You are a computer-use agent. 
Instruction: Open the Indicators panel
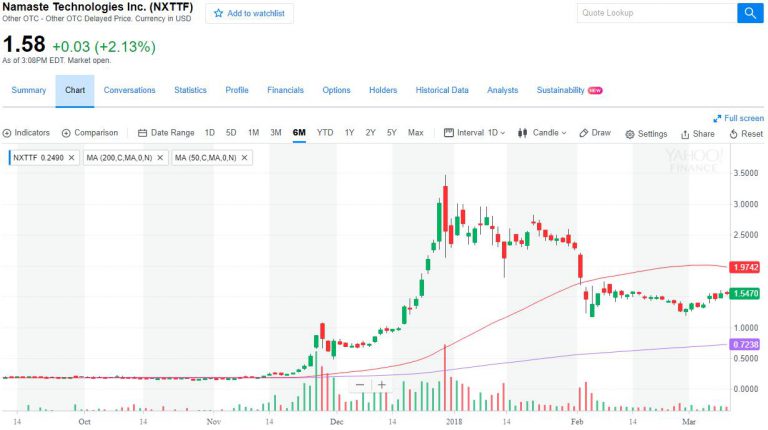click(27, 133)
